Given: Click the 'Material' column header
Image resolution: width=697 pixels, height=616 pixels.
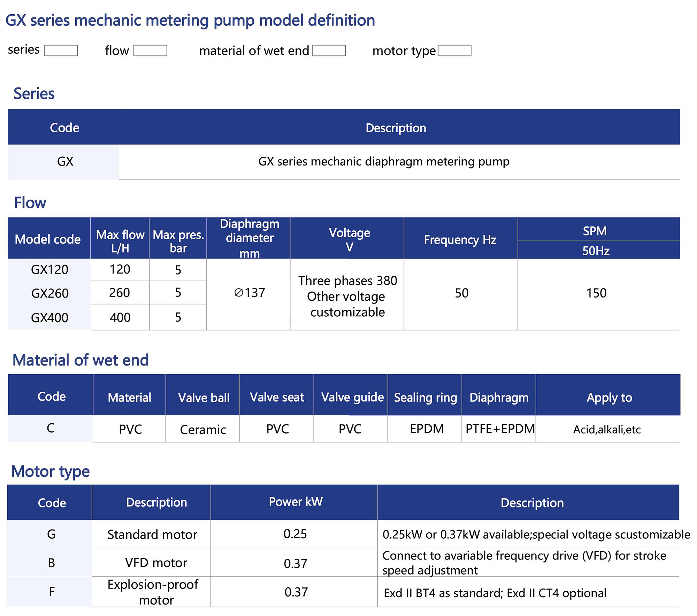Looking at the screenshot, I should click(x=130, y=398).
